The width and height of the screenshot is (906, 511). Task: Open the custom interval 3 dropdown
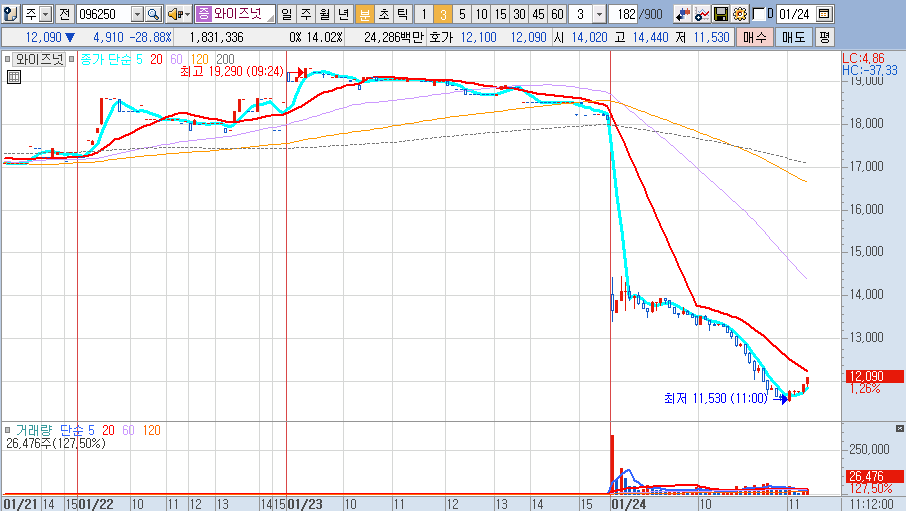(x=599, y=14)
